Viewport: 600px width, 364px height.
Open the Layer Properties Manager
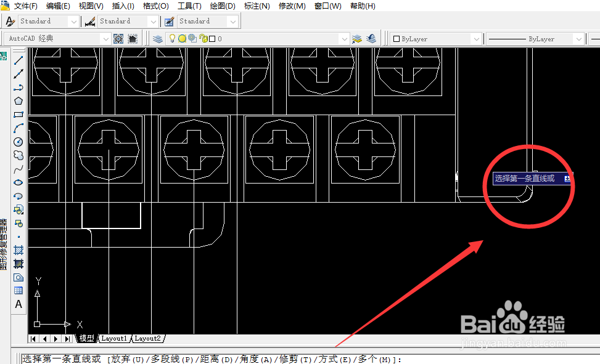[x=158, y=39]
